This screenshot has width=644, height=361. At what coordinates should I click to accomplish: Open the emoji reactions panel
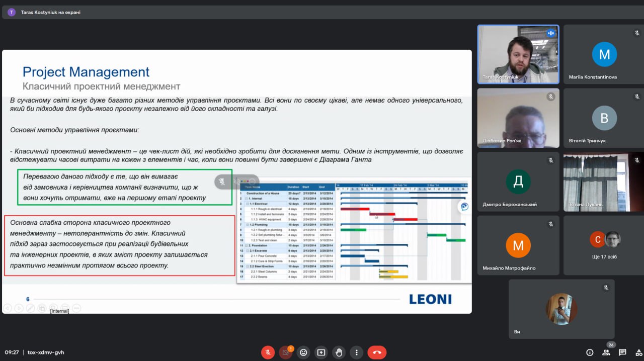coord(303,352)
